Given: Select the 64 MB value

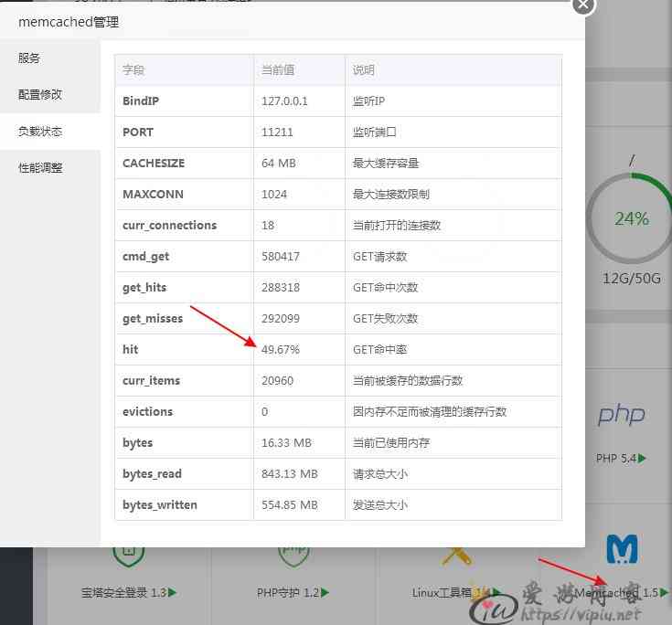Looking at the screenshot, I should click(x=279, y=164).
